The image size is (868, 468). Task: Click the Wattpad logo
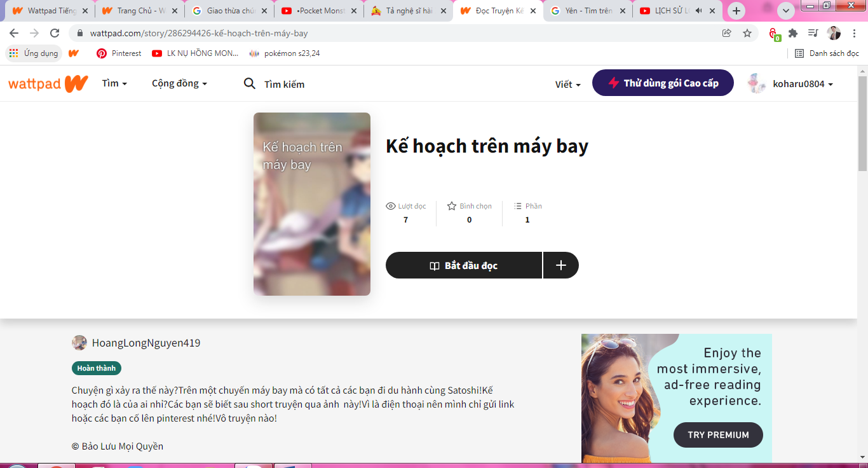(x=48, y=83)
